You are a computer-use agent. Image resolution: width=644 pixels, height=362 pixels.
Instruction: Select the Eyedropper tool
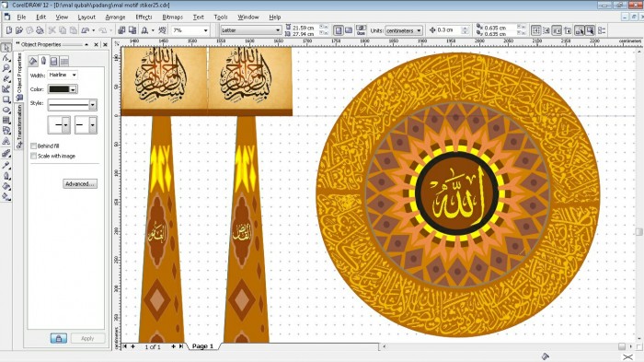[6, 166]
